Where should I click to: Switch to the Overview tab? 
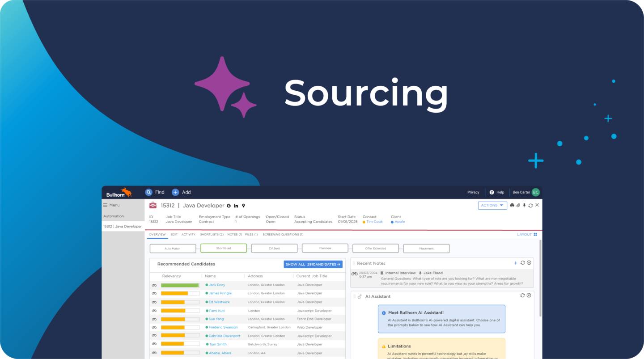[157, 234]
